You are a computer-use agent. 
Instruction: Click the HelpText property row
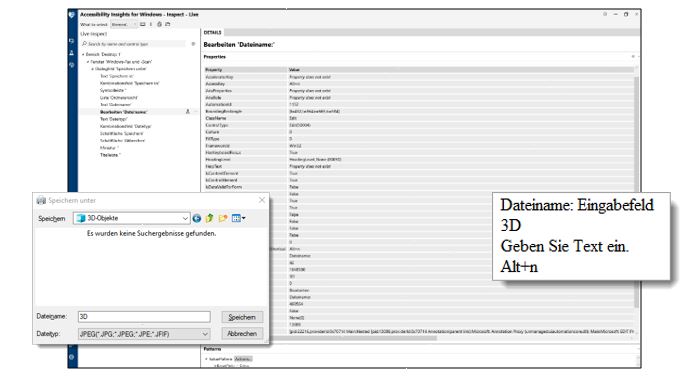[x=419, y=166]
